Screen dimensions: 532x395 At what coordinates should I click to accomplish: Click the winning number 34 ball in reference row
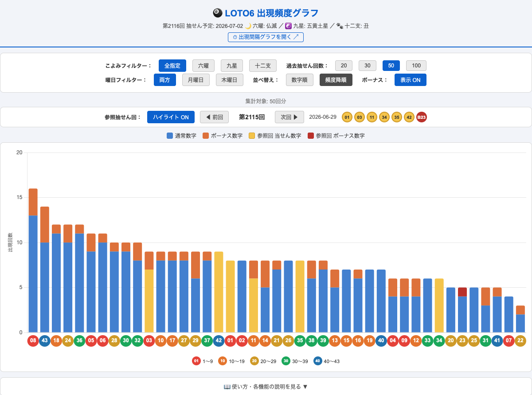(384, 117)
